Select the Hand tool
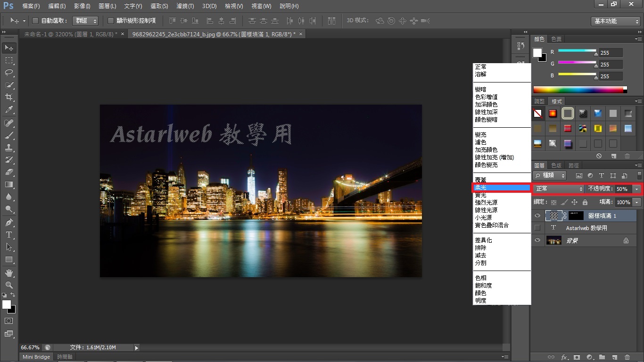The height and width of the screenshot is (362, 644). pyautogui.click(x=9, y=272)
